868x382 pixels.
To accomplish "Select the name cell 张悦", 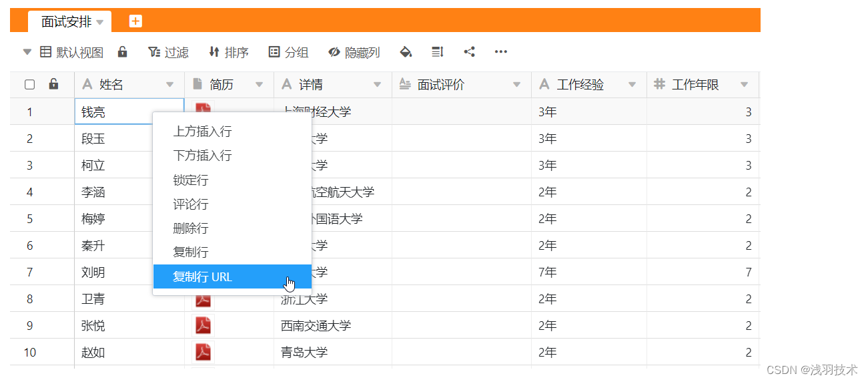I will 129,325.
